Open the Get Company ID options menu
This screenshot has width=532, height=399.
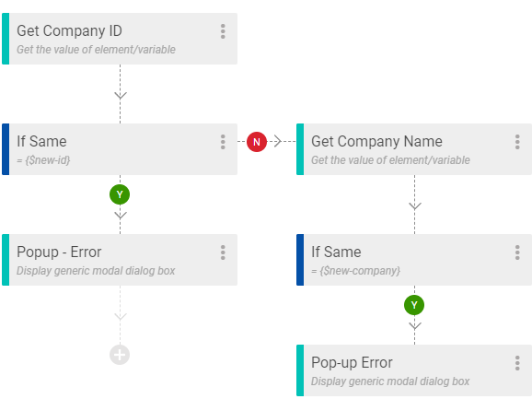click(223, 31)
